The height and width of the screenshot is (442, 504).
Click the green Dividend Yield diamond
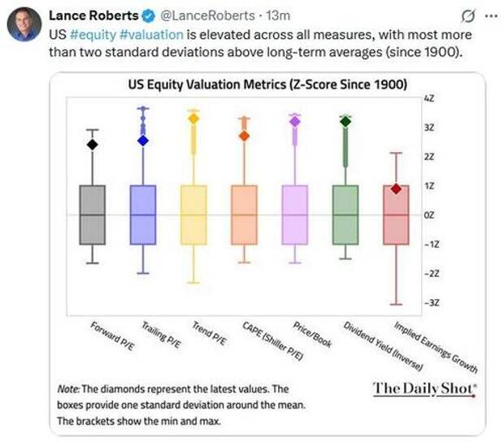pos(345,121)
